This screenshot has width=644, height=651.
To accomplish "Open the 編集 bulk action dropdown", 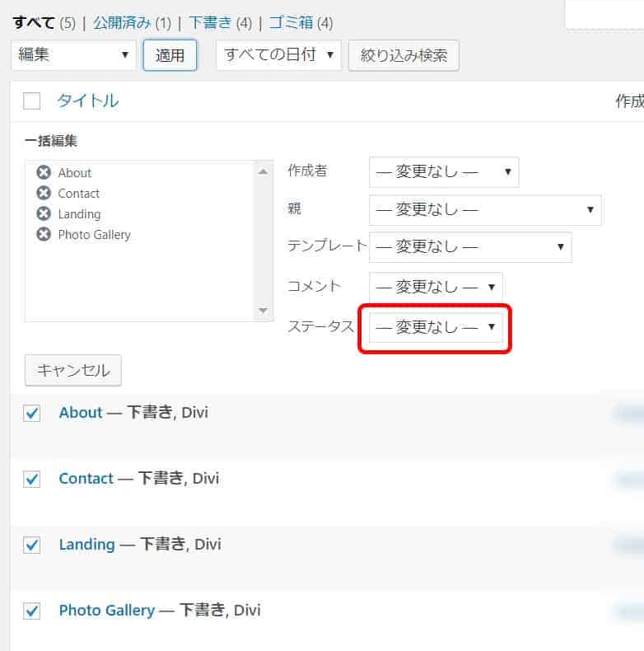I will point(74,55).
